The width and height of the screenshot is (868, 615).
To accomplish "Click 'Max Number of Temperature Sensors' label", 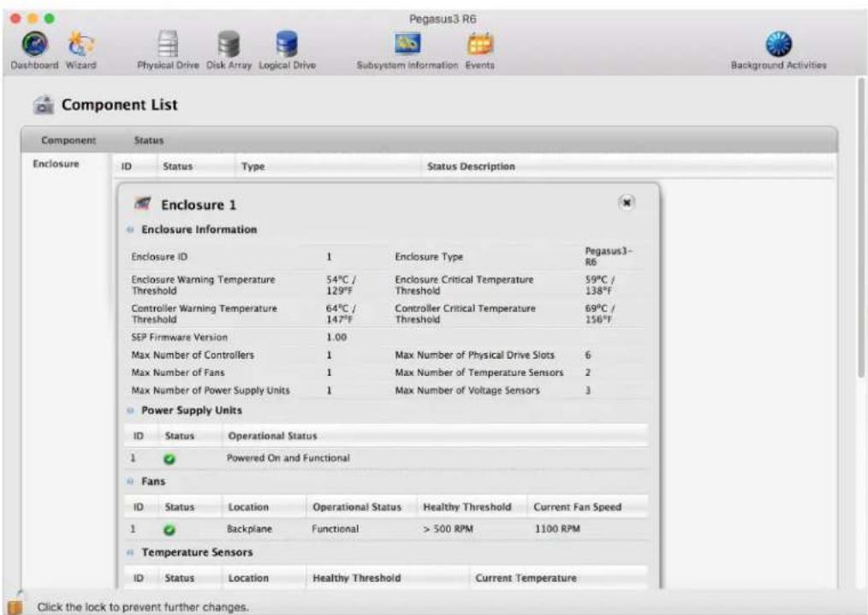I will click(479, 373).
